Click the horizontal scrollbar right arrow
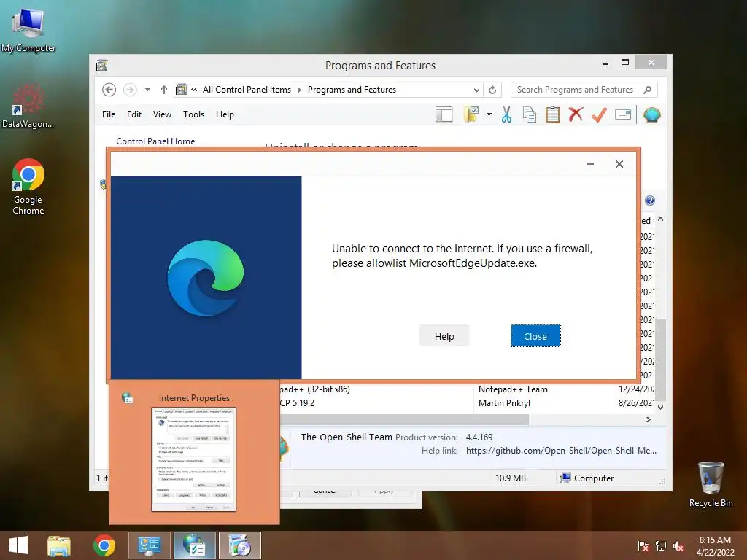 (x=648, y=419)
